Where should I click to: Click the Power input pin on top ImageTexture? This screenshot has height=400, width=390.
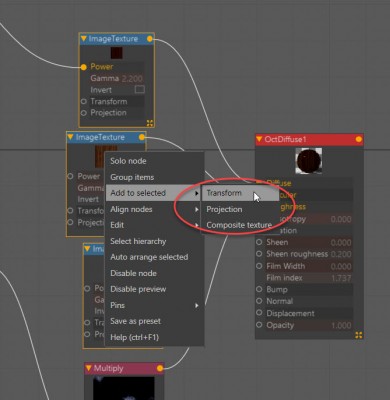pos(84,67)
